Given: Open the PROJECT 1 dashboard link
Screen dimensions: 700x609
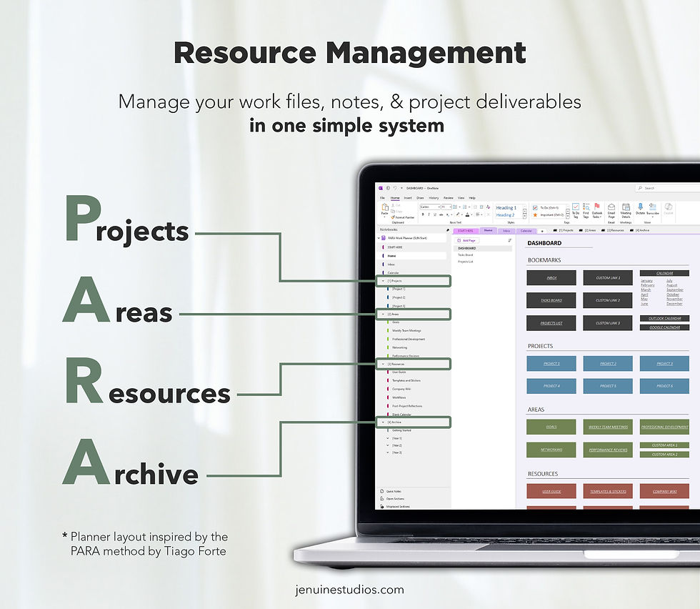Looking at the screenshot, I should point(551,364).
